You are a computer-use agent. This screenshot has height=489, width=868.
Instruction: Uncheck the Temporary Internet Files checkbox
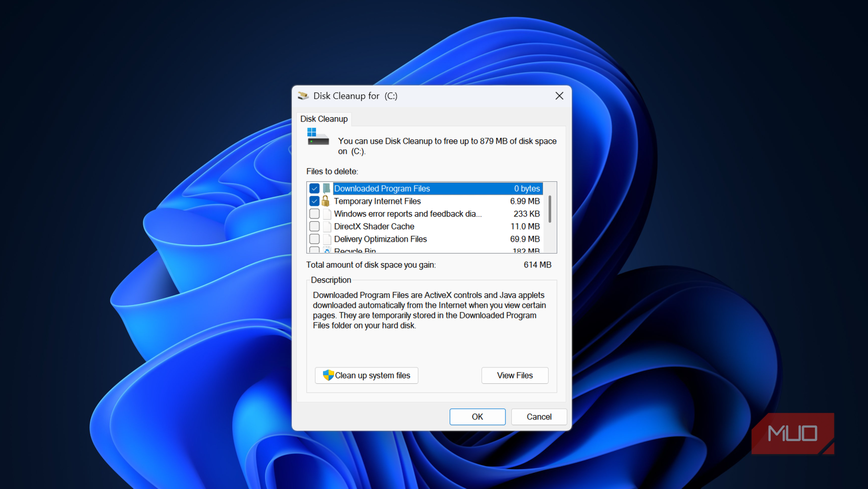(314, 201)
